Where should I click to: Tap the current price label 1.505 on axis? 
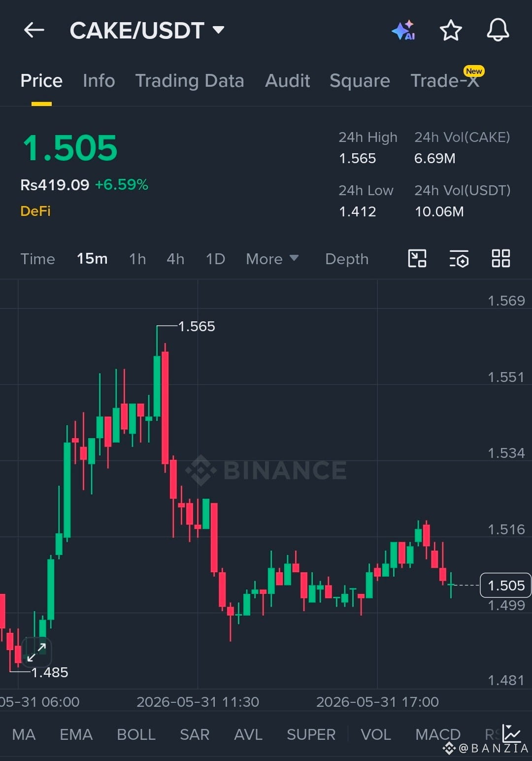pos(505,586)
